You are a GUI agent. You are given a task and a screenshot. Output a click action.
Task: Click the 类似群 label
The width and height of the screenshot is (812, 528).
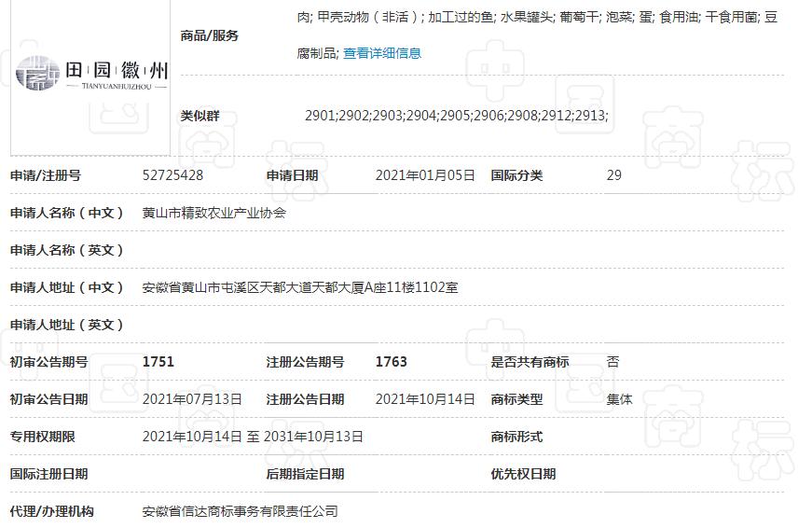click(200, 116)
